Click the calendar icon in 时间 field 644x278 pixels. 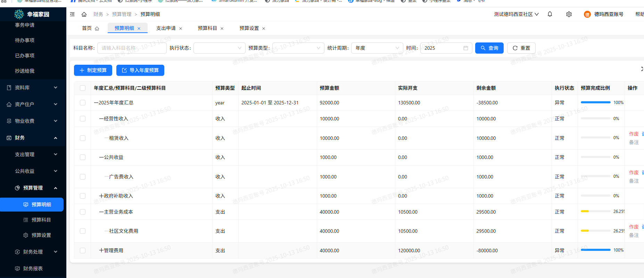466,48
